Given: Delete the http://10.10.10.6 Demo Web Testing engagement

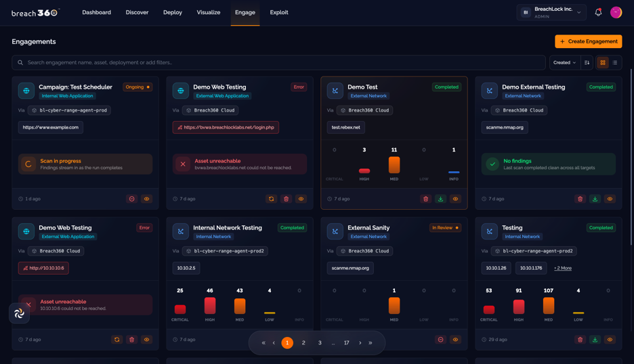Looking at the screenshot, I should pos(132,340).
